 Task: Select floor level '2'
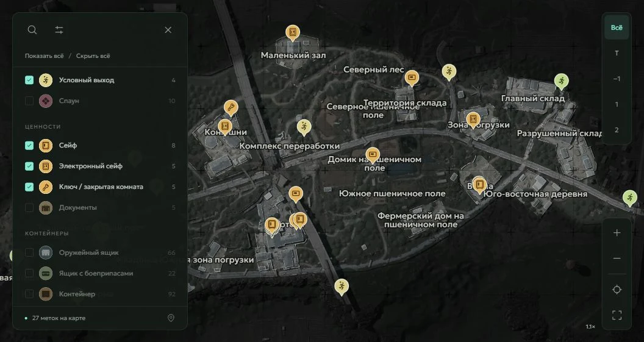[617, 130]
